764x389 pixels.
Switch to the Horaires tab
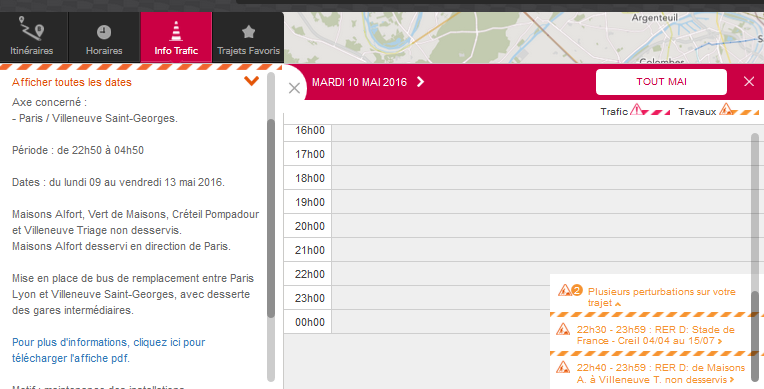104,37
